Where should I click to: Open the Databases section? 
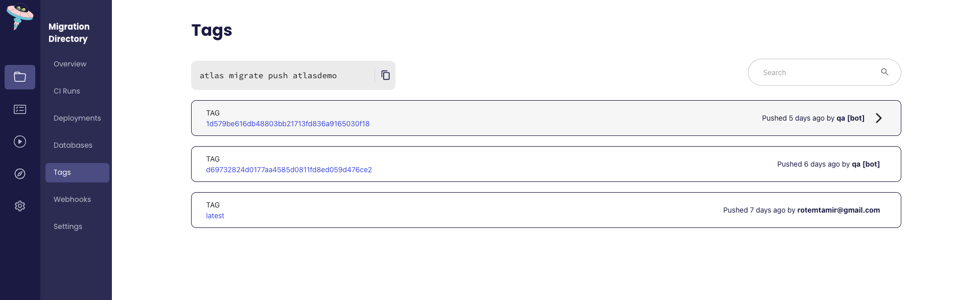coord(73,145)
